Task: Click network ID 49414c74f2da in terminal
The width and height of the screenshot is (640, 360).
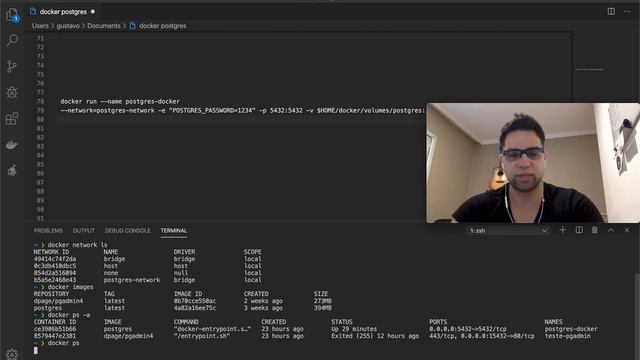Action: click(55, 259)
